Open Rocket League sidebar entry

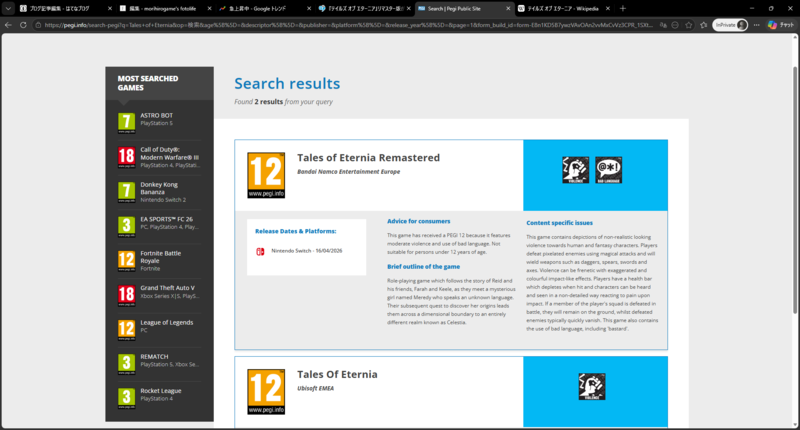161,391
